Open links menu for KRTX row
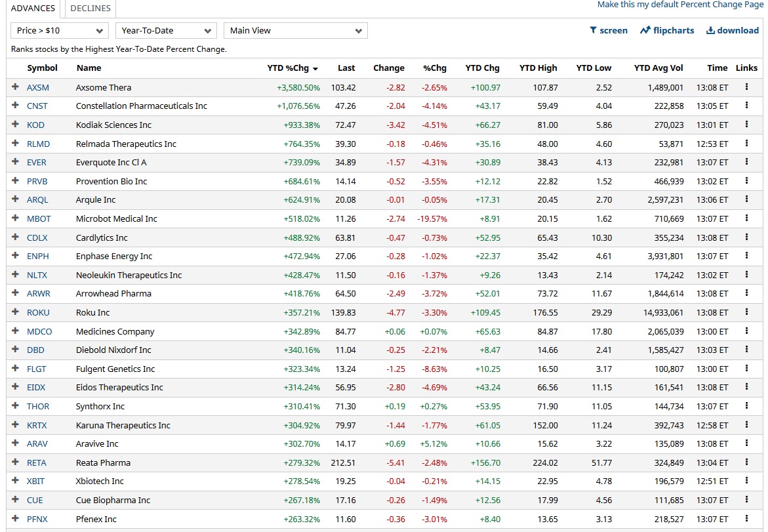Viewport: 768px width, 532px height. point(746,424)
